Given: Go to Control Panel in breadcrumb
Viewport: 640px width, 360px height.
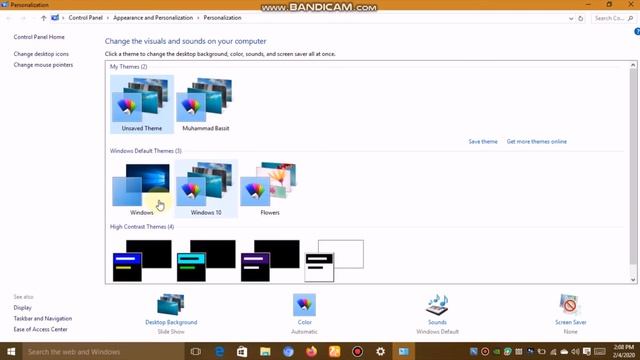Looking at the screenshot, I should [x=86, y=18].
